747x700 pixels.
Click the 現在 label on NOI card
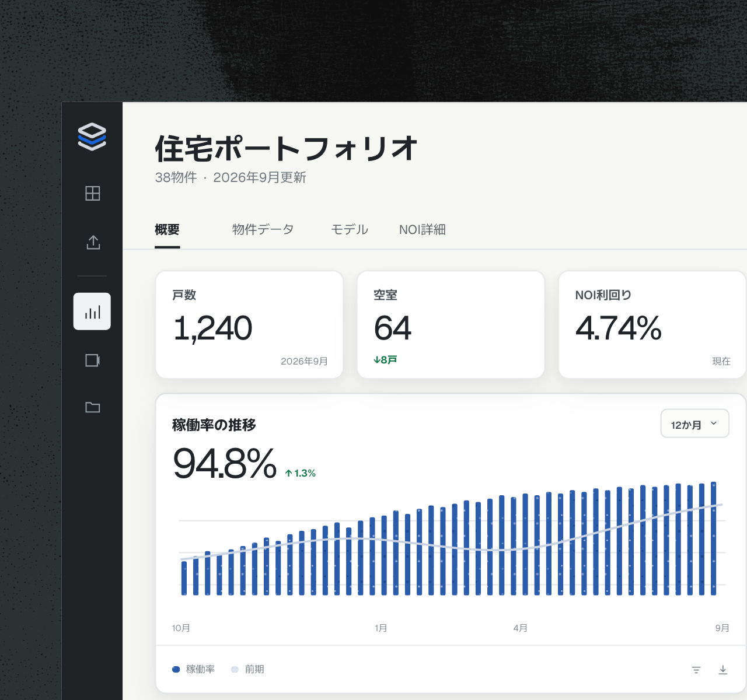click(721, 362)
